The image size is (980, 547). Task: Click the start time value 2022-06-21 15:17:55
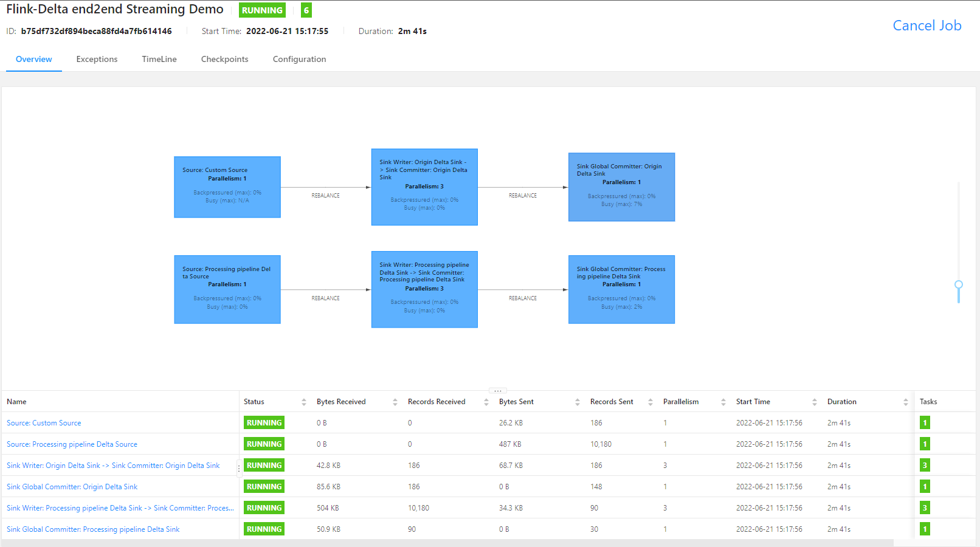point(287,31)
